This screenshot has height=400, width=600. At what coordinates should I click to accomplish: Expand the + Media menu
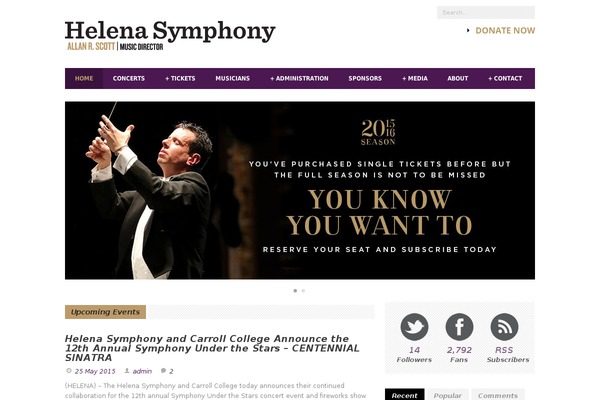coord(415,78)
